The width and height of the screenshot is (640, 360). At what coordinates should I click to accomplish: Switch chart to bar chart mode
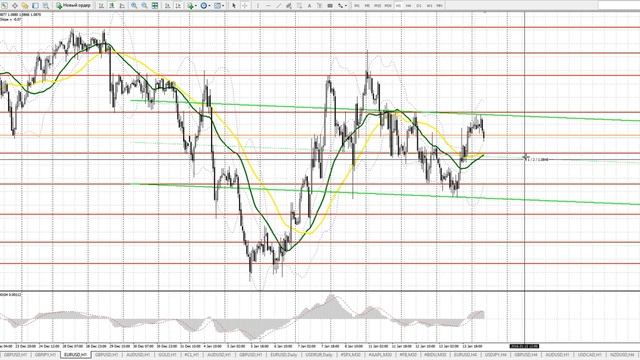coord(100,6)
